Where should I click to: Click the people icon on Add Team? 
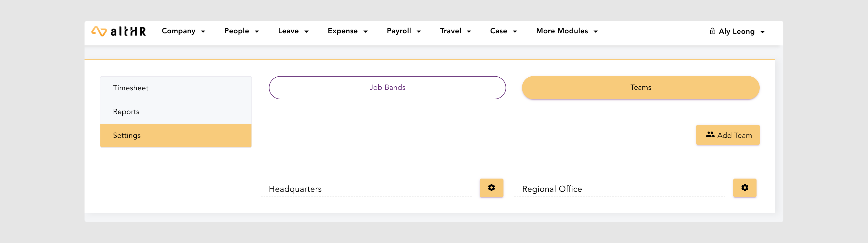710,135
